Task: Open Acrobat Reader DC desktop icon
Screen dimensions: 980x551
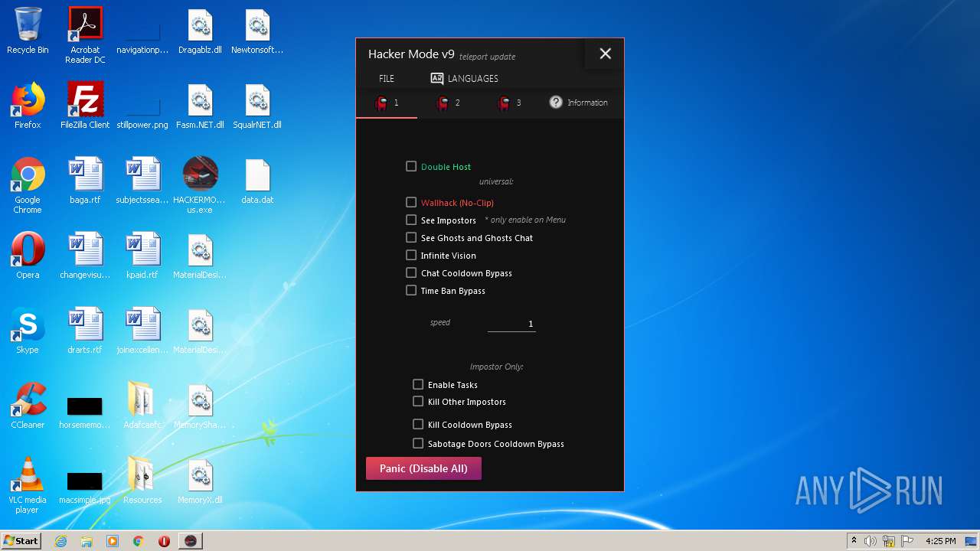Action: pos(85,35)
